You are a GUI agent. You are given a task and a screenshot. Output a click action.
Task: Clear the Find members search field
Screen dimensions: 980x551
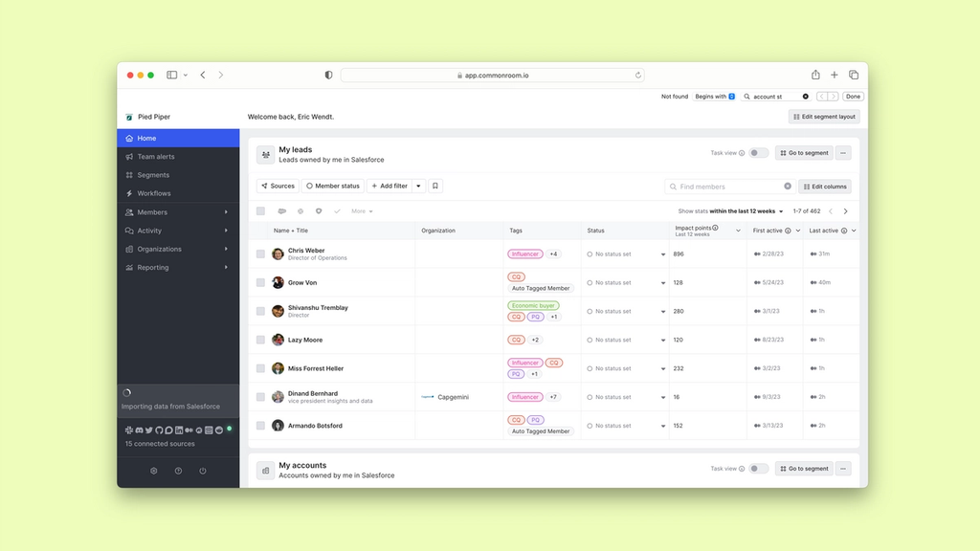click(x=788, y=187)
